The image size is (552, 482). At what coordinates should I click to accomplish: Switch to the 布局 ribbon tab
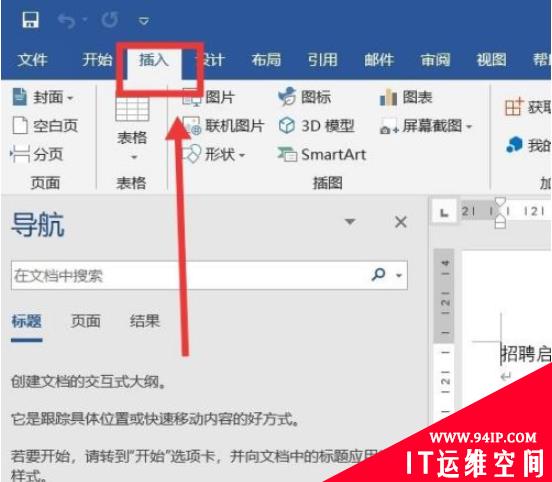pos(266,60)
